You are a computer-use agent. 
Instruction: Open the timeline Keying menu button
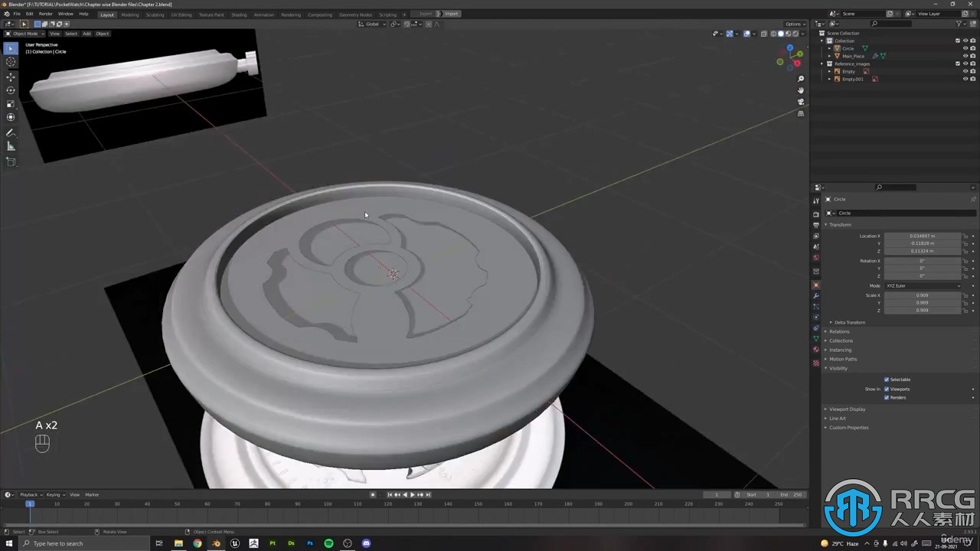[56, 494]
